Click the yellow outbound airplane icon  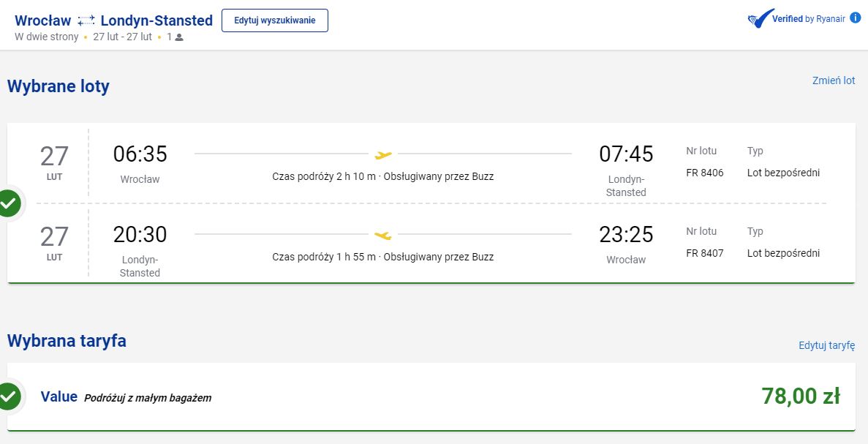pyautogui.click(x=383, y=154)
